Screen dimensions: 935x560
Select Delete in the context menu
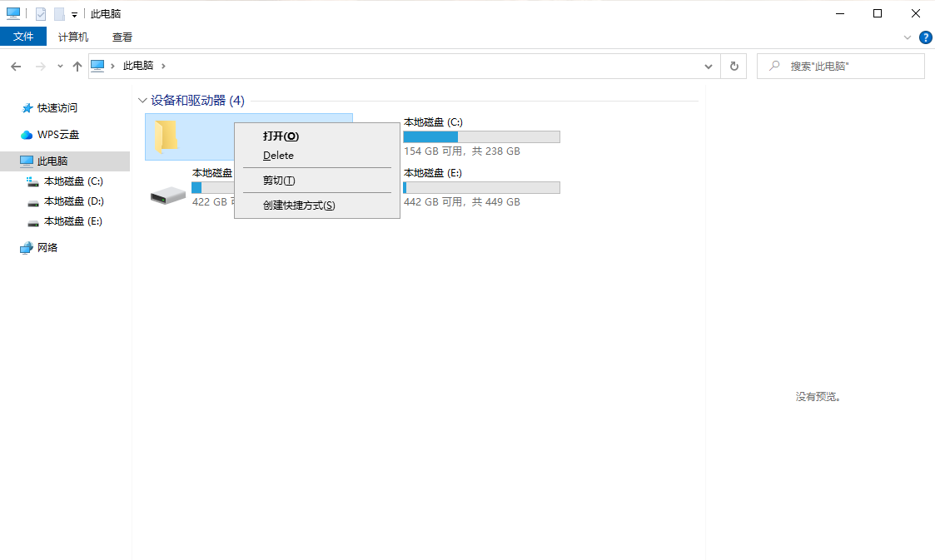[x=278, y=156]
